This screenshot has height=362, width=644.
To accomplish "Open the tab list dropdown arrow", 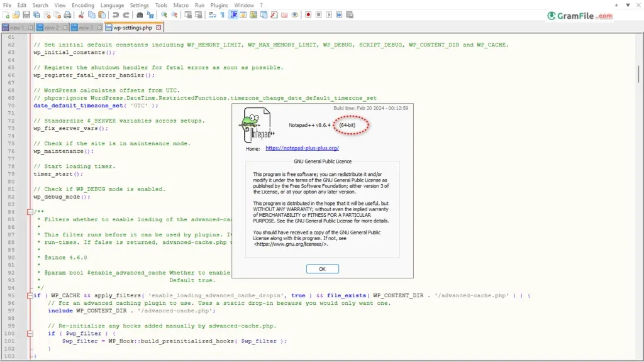I will pyautogui.click(x=628, y=5).
